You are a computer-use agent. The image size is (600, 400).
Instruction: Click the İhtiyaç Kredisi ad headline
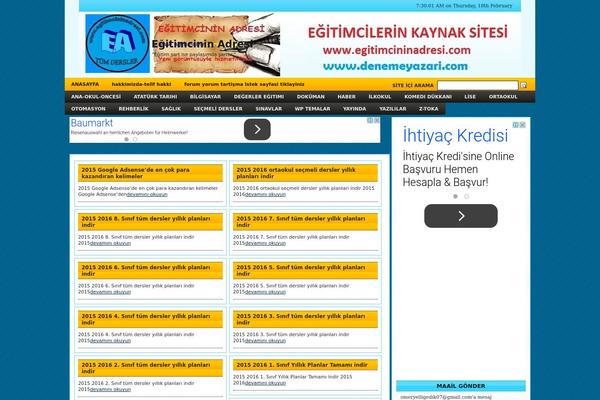pyautogui.click(x=455, y=136)
